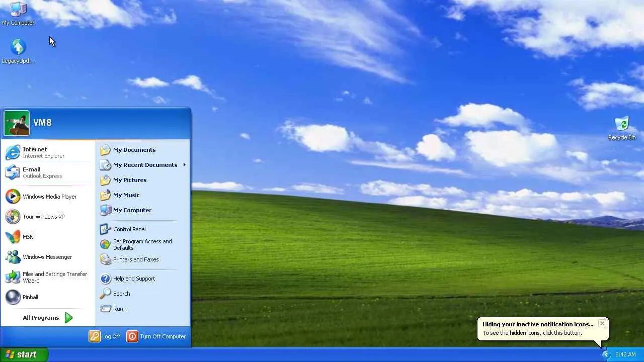This screenshot has width=644, height=362.
Task: Launch the Pinball game icon
Action: [13, 297]
